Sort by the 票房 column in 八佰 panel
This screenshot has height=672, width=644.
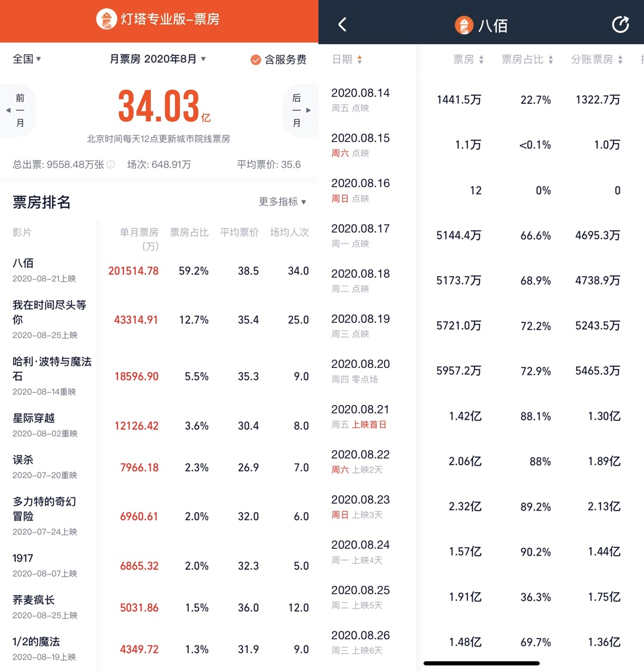pyautogui.click(x=468, y=59)
